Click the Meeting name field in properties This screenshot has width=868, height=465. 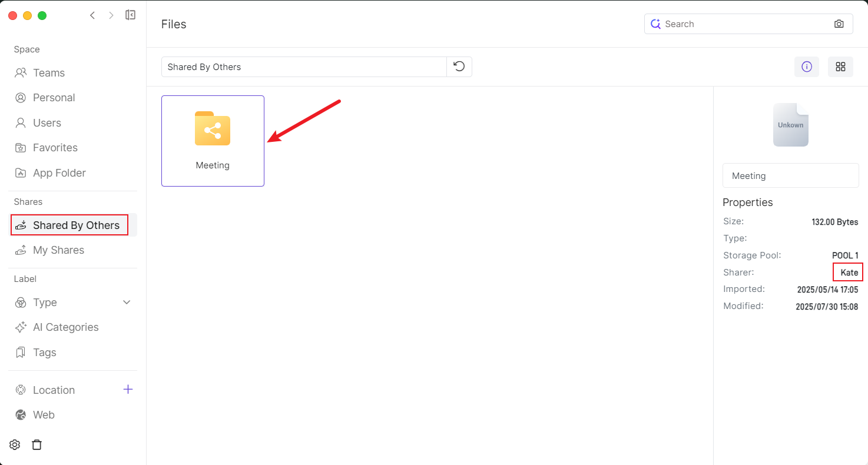pos(790,175)
